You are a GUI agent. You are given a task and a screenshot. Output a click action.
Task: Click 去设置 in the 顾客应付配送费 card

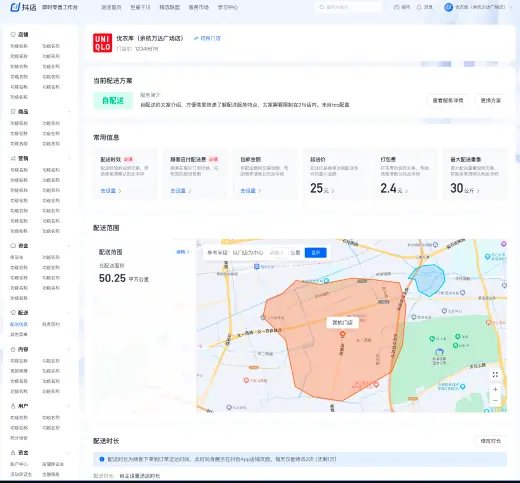click(178, 191)
